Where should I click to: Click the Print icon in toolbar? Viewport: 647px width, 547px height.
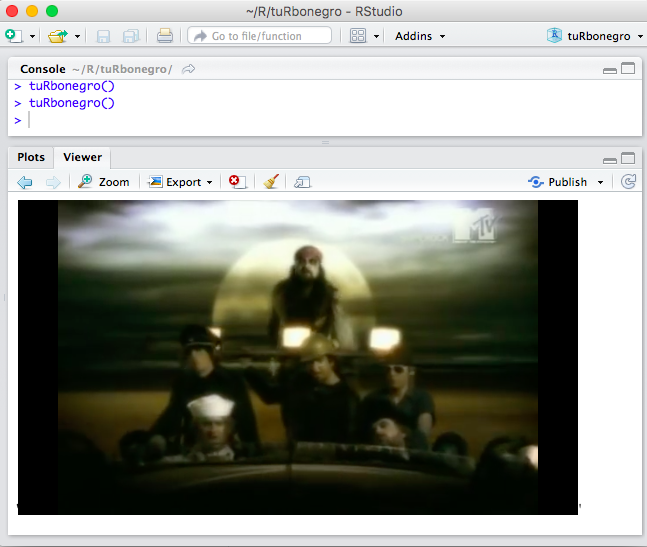165,36
